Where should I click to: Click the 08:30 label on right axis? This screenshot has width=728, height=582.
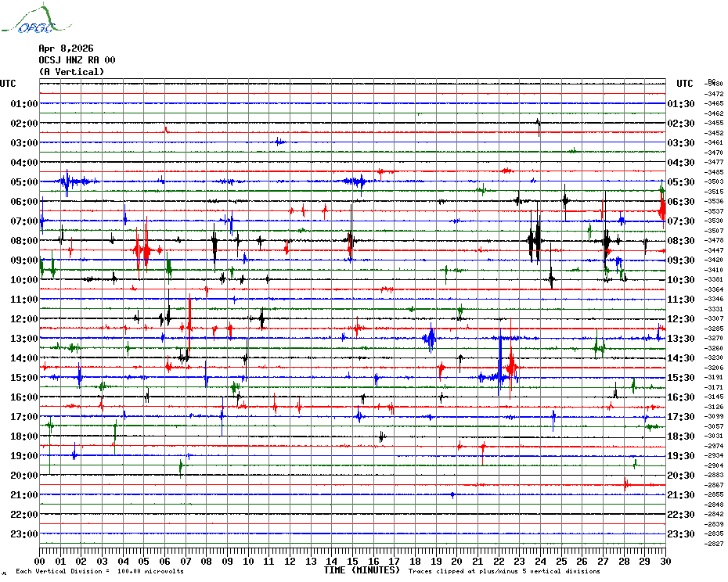point(681,241)
